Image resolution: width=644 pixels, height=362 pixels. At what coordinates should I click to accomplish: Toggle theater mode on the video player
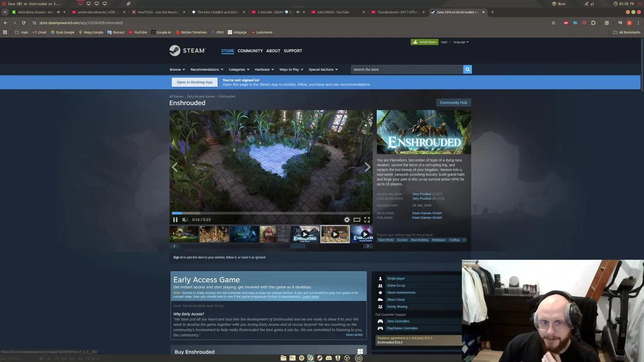pos(357,220)
